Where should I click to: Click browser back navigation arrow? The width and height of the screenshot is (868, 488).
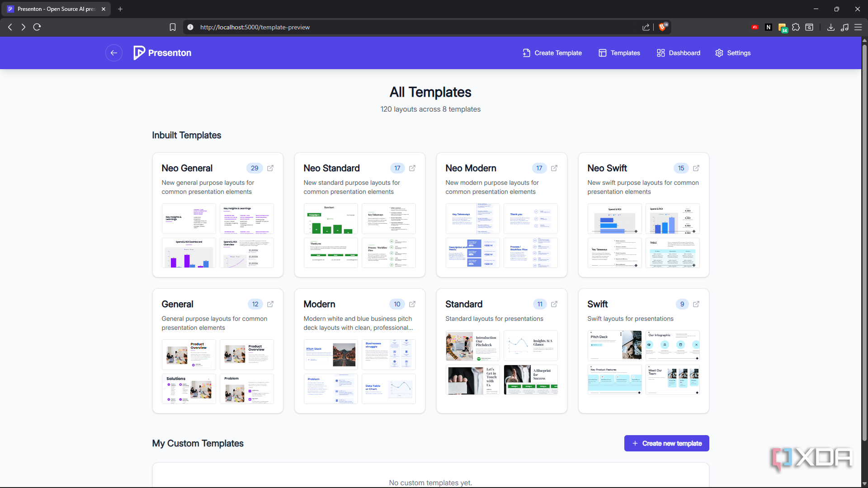pos(10,27)
